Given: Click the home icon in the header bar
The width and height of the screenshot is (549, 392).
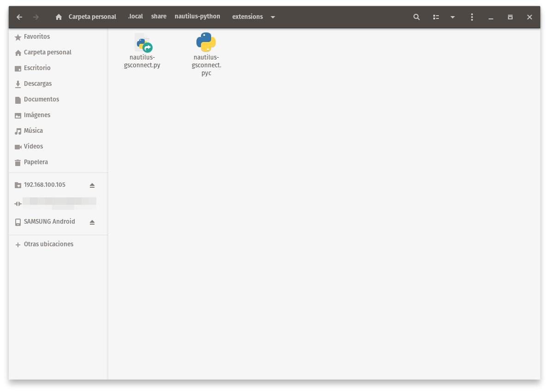Looking at the screenshot, I should click(59, 17).
